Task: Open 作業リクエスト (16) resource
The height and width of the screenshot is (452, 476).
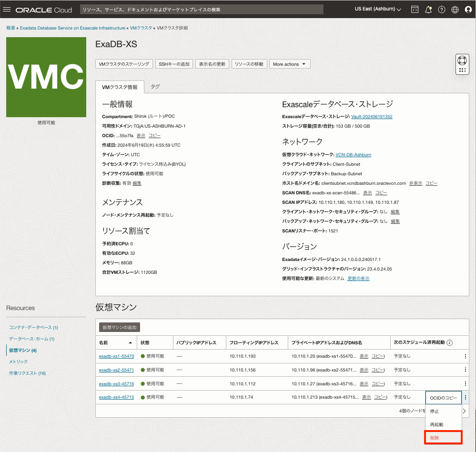Action: click(x=27, y=373)
